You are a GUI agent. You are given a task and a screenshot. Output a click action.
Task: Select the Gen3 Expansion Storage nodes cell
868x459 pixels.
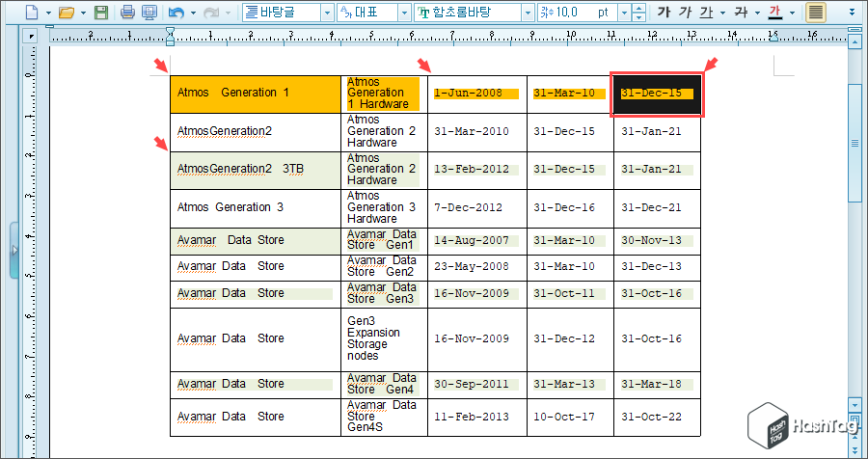coord(384,340)
